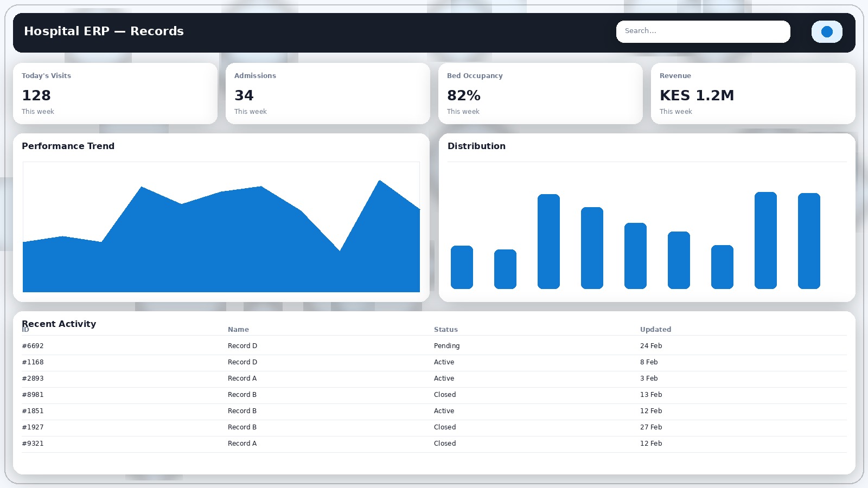Viewport: 868px width, 488px height.
Task: Select row with ID #9321
Action: 33,443
